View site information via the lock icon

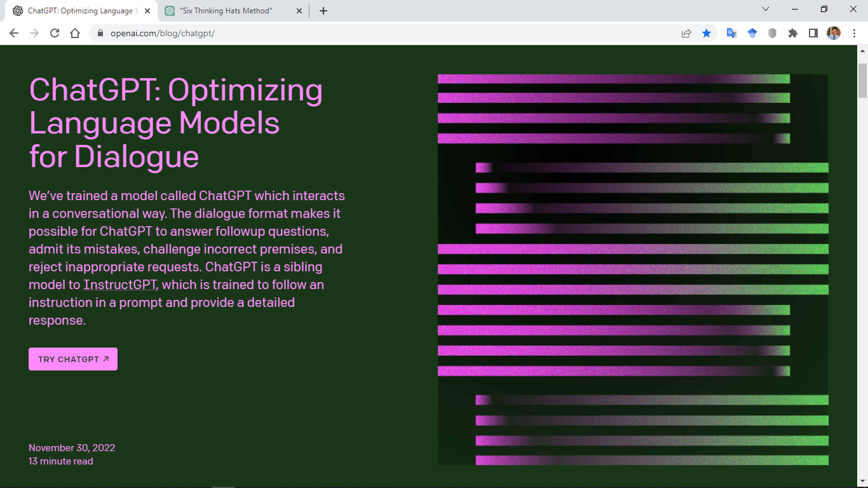tap(100, 33)
